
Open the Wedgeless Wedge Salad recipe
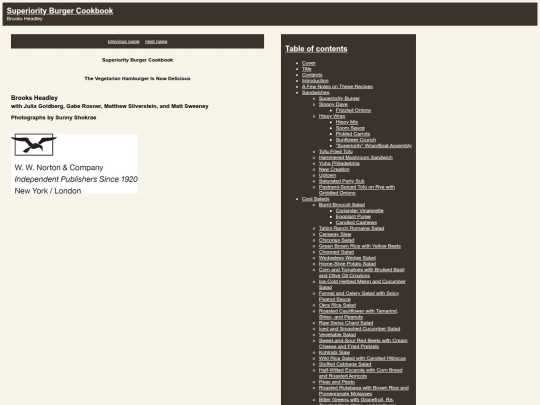[347, 258]
